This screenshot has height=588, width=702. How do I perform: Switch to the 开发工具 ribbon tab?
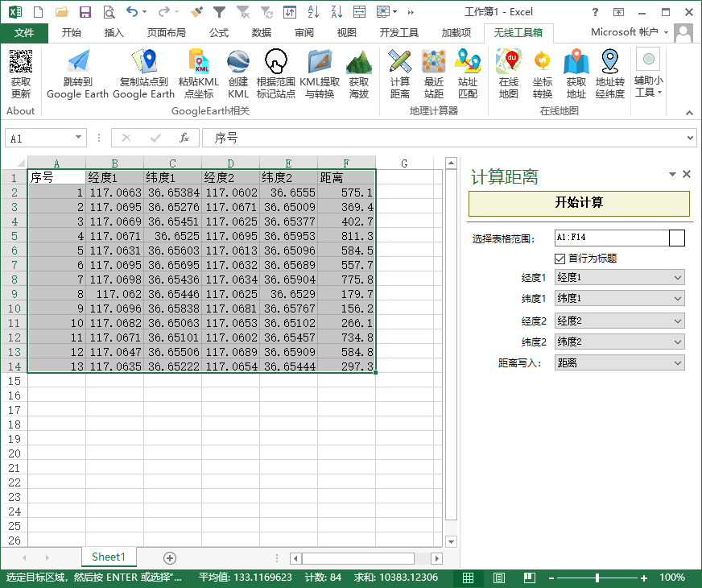399,33
